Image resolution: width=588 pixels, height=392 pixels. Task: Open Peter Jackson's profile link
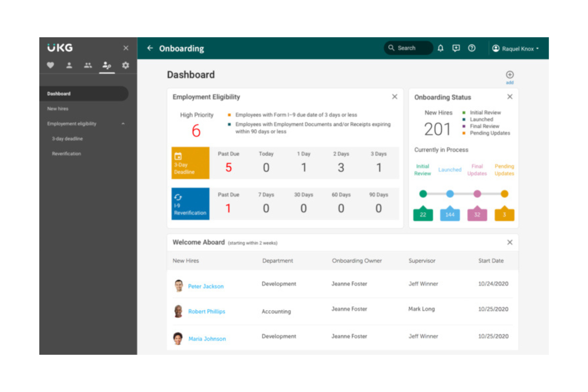coord(206,286)
